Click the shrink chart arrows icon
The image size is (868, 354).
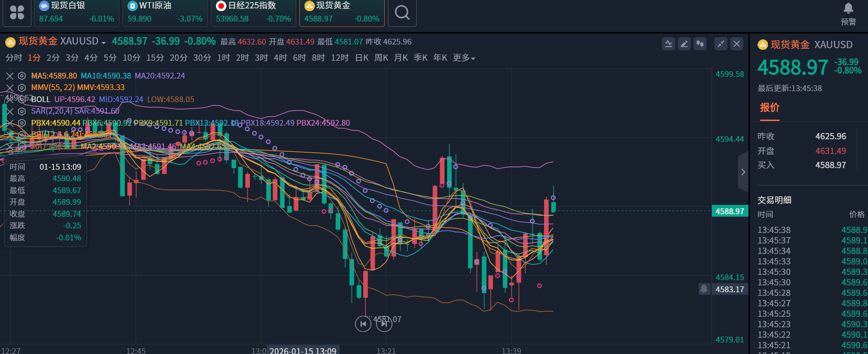[x=721, y=44]
